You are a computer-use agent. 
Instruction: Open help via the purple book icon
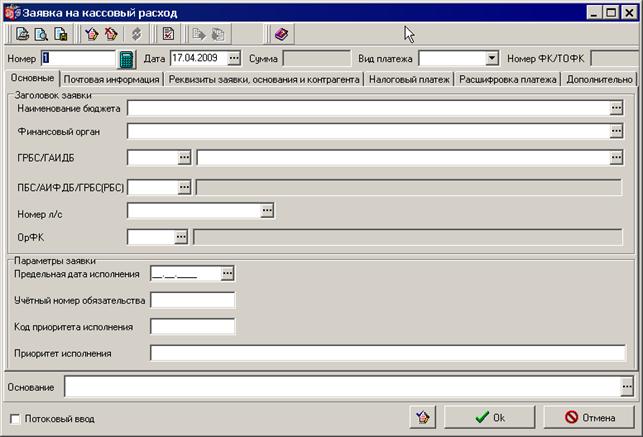tap(281, 34)
